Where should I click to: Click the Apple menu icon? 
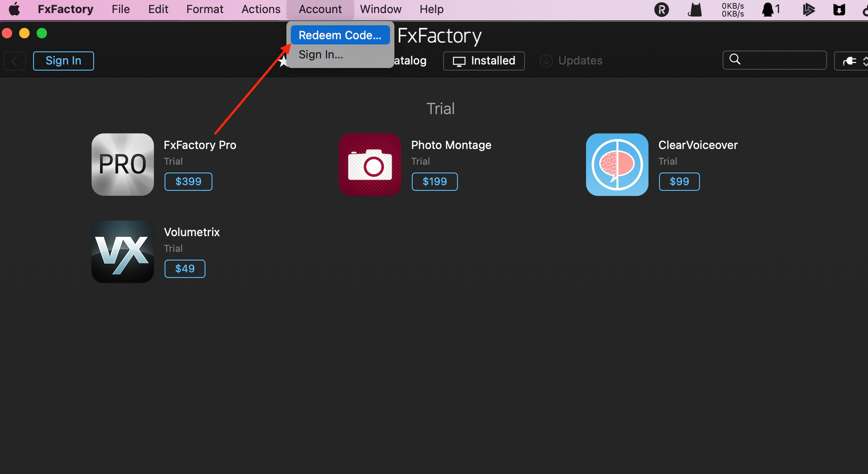coord(14,9)
